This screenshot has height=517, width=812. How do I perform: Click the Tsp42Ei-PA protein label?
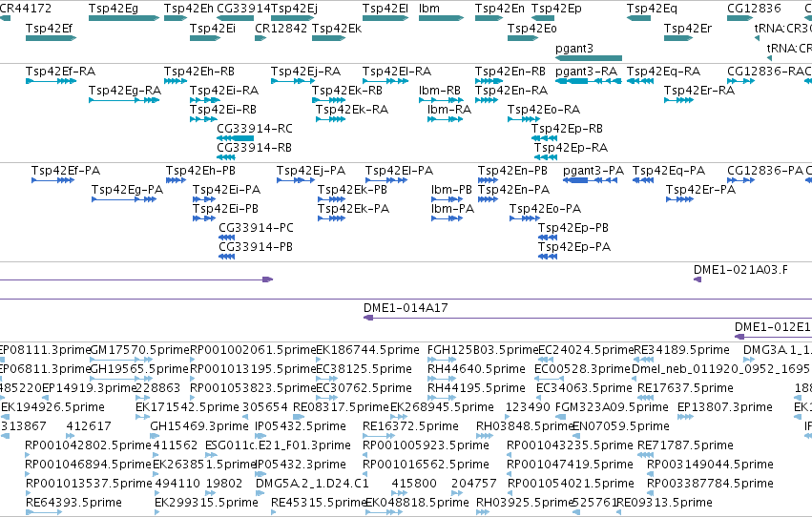[x=226, y=190]
